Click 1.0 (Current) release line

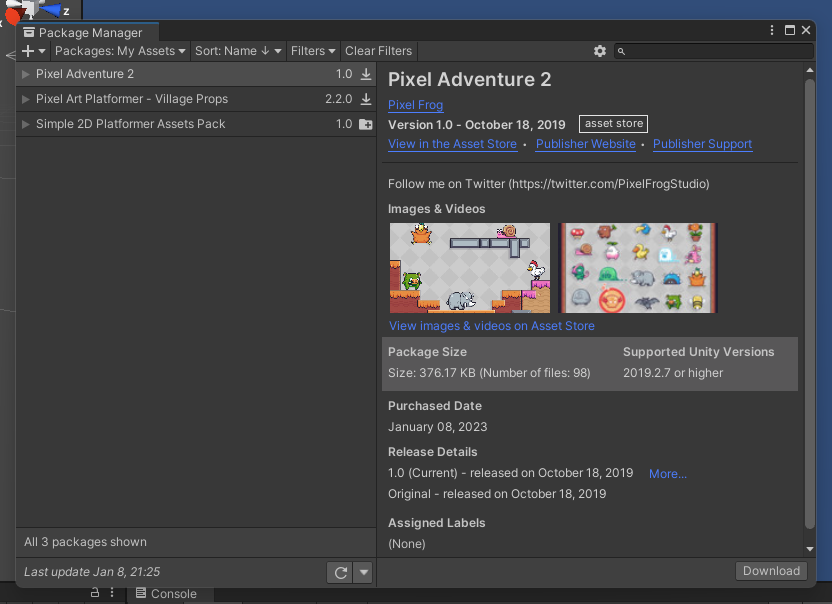[x=510, y=473]
